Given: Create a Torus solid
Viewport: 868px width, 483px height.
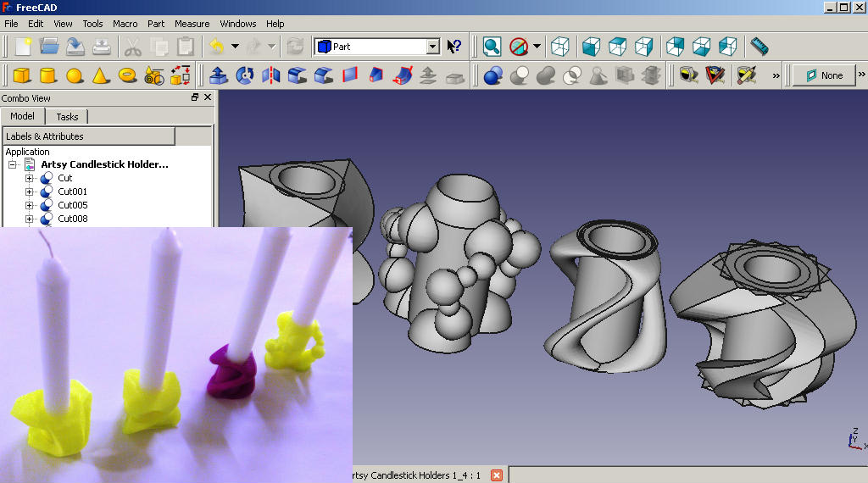Looking at the screenshot, I should coord(127,75).
